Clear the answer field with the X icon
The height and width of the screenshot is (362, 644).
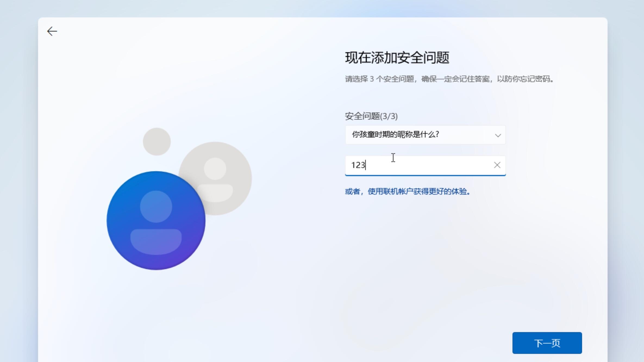tap(497, 165)
